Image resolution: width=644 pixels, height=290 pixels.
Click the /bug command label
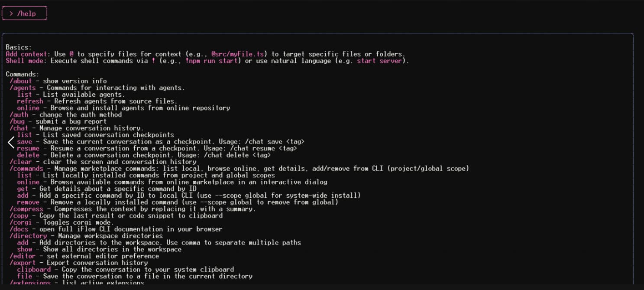pos(17,121)
